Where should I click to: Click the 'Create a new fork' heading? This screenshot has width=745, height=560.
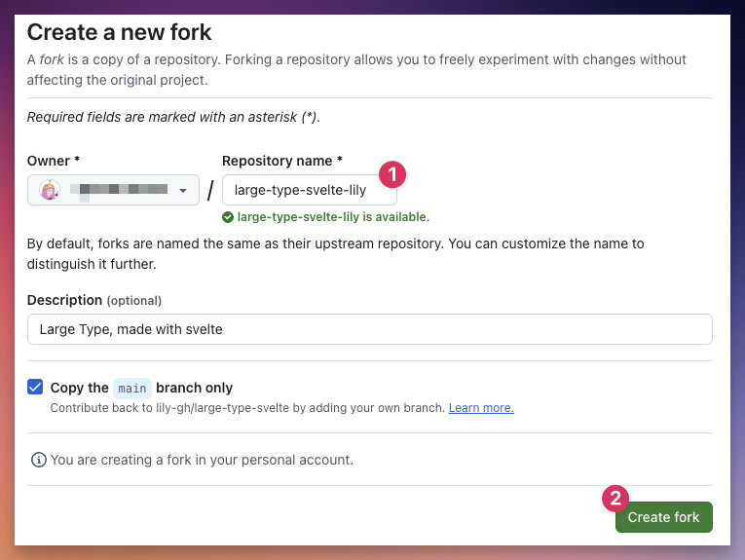(119, 32)
